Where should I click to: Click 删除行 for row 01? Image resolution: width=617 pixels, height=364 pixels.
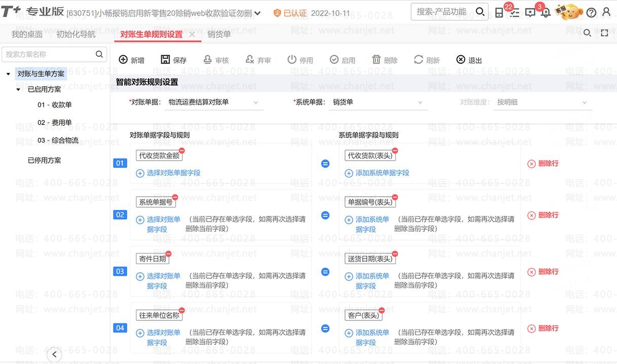(543, 163)
